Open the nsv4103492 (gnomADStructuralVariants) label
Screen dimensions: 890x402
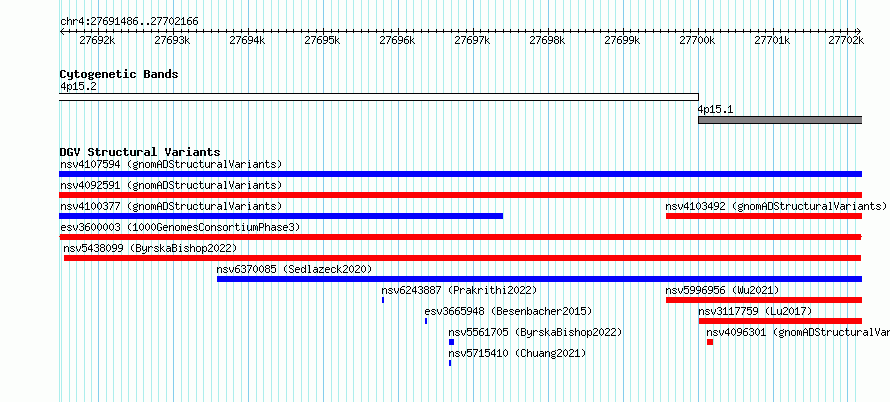pyautogui.click(x=776, y=207)
